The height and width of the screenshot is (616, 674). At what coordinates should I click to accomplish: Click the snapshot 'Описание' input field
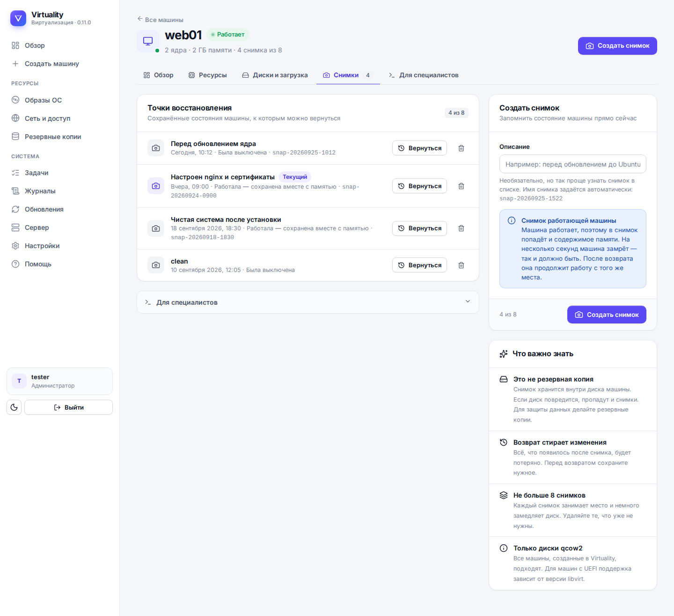(573, 164)
